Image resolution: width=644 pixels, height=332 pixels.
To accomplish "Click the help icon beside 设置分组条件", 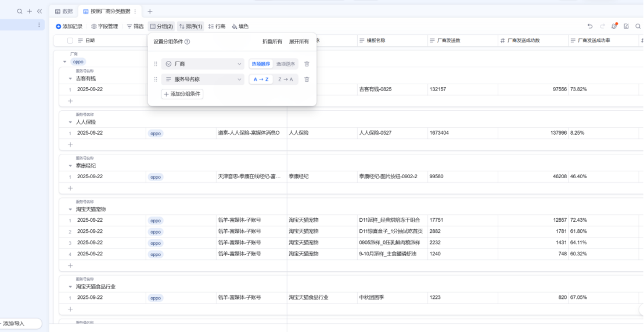I will coord(188,42).
